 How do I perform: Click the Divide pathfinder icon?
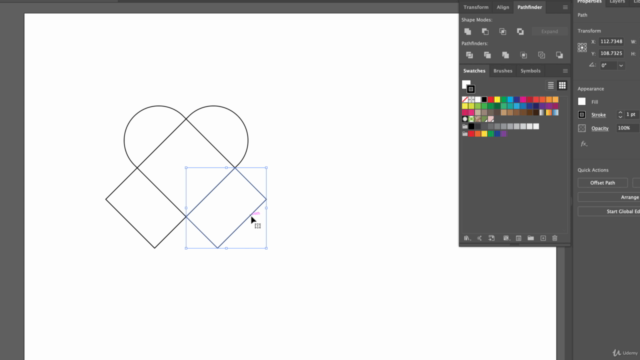click(x=469, y=55)
